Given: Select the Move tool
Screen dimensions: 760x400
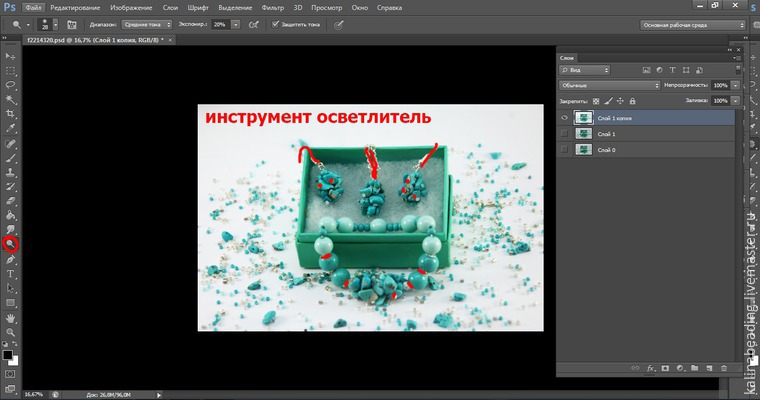Looking at the screenshot, I should (10, 56).
